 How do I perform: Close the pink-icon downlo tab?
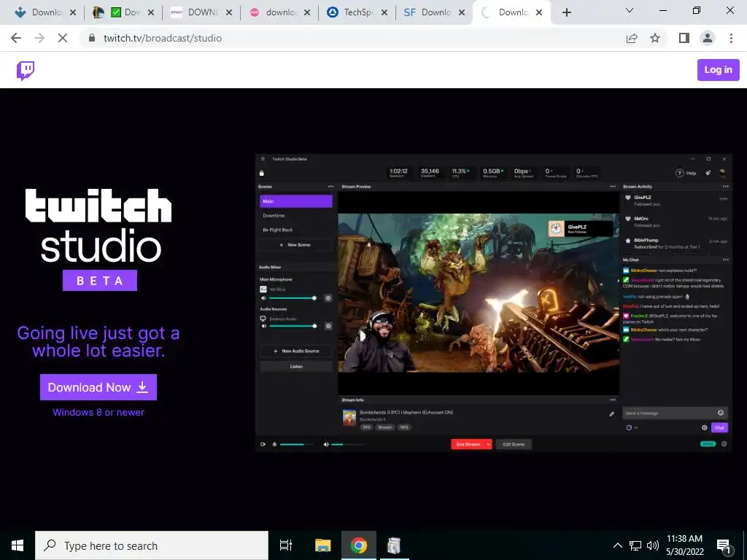point(307,13)
